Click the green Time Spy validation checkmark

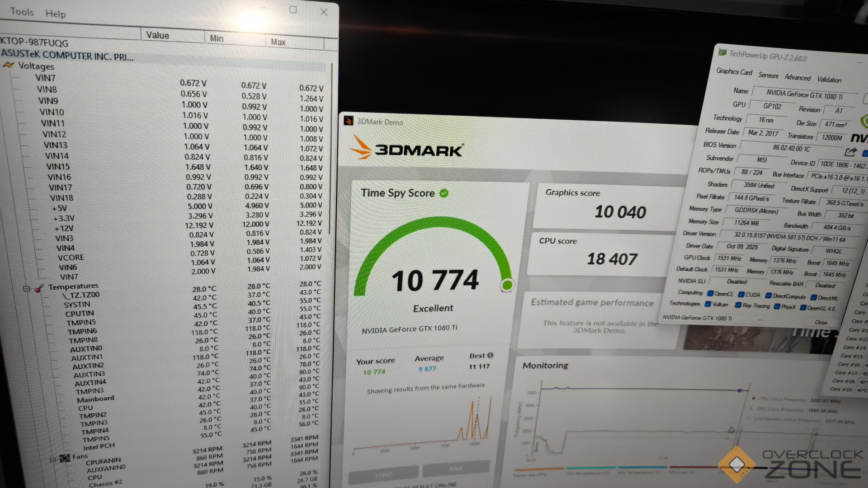tap(444, 193)
